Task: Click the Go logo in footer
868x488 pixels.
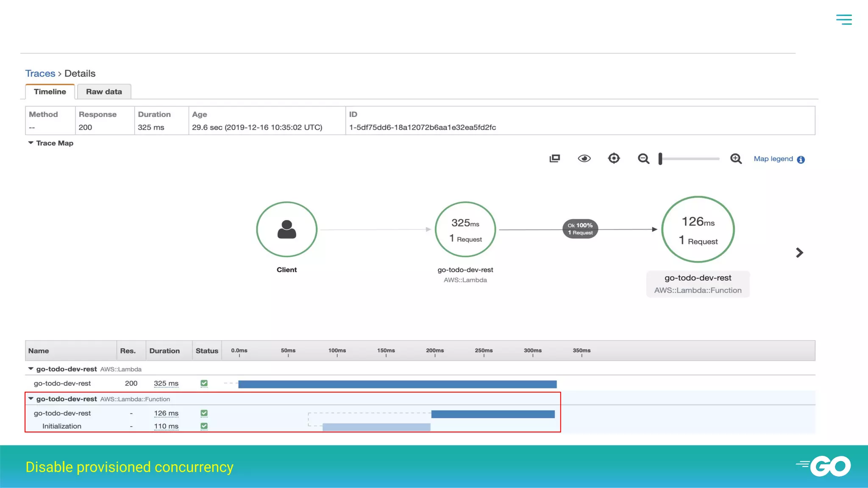Action: coord(823,466)
